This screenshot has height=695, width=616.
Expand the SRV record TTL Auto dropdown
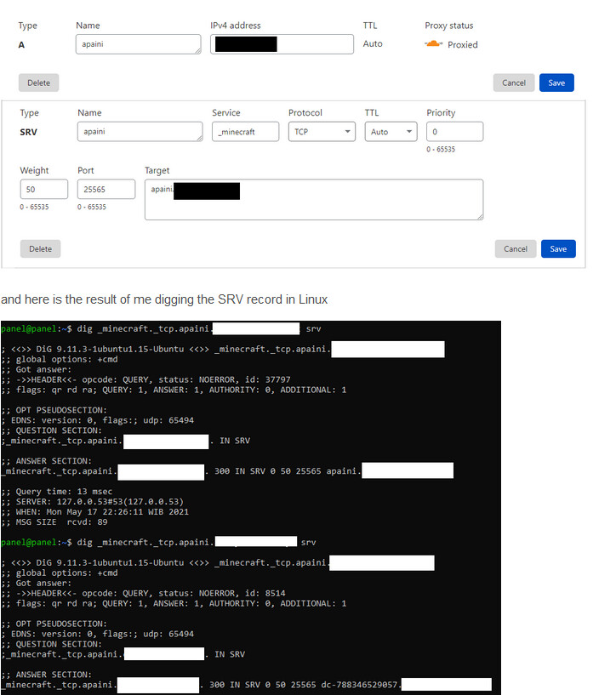click(x=391, y=132)
